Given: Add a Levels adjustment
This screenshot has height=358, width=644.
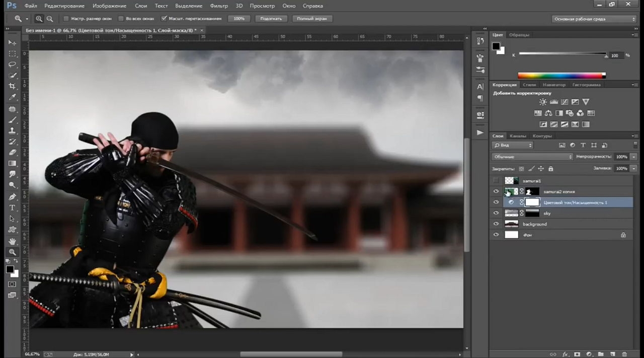Looking at the screenshot, I should (554, 102).
